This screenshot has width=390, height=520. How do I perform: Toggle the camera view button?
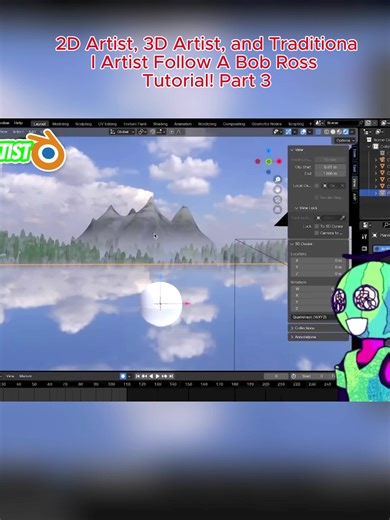pyautogui.click(x=277, y=200)
